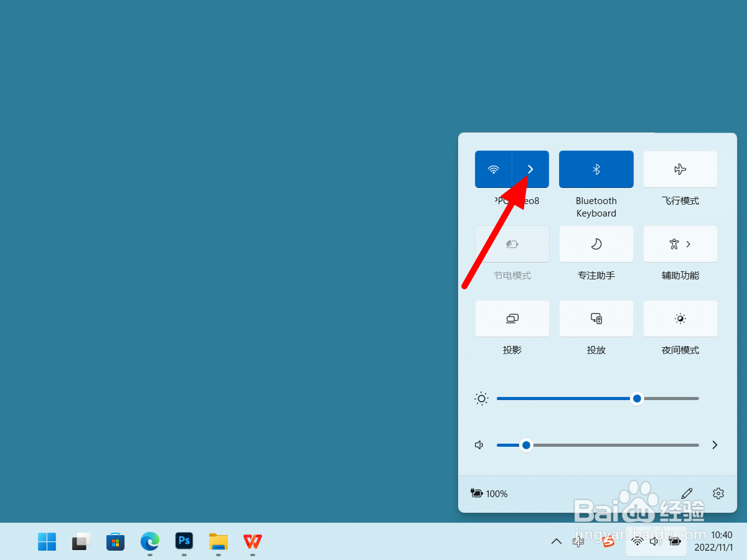
Task: Open WPS Office from the taskbar
Action: coord(252,541)
